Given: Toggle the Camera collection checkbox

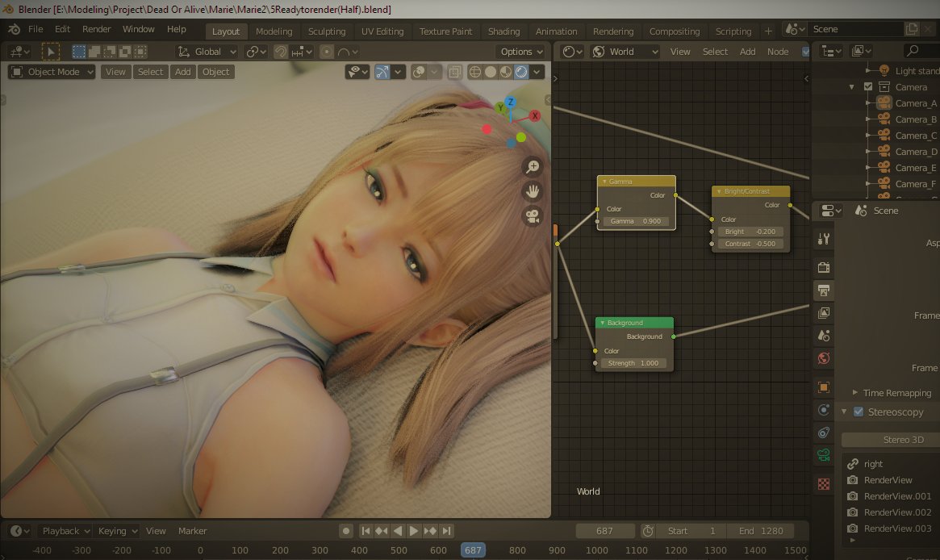Looking at the screenshot, I should (x=868, y=87).
